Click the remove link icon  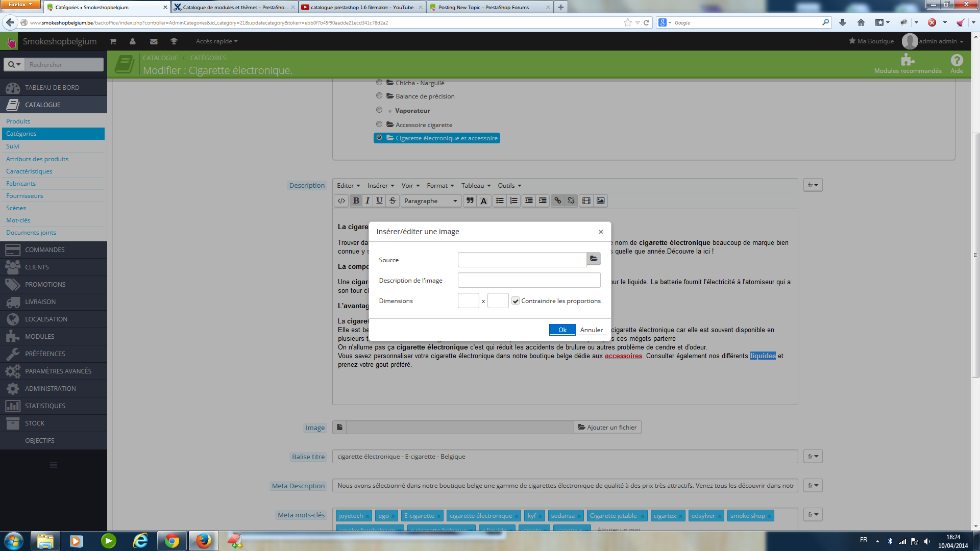[571, 201]
